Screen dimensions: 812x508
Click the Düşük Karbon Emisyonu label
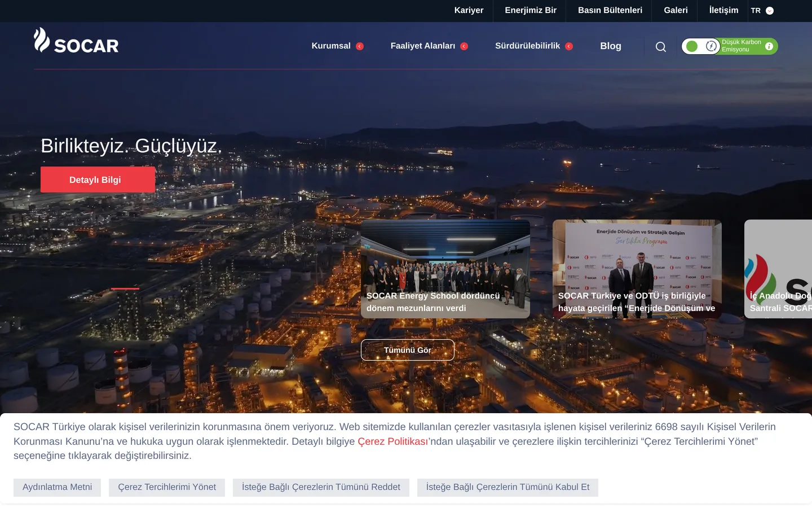[742, 46]
